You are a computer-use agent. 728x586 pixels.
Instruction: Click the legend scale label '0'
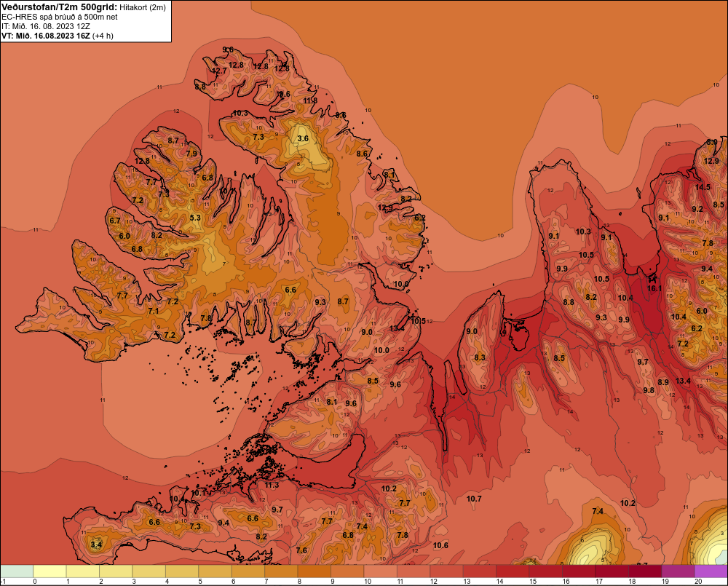click(35, 582)
